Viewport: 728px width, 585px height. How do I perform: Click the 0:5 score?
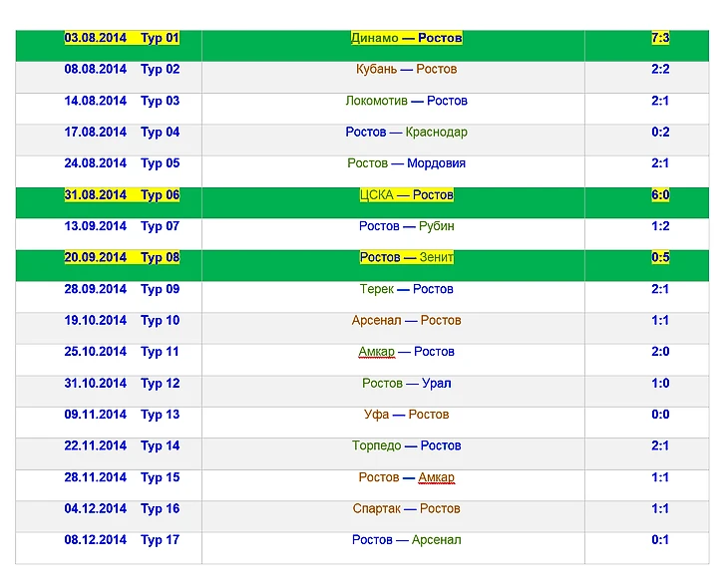pyautogui.click(x=660, y=257)
